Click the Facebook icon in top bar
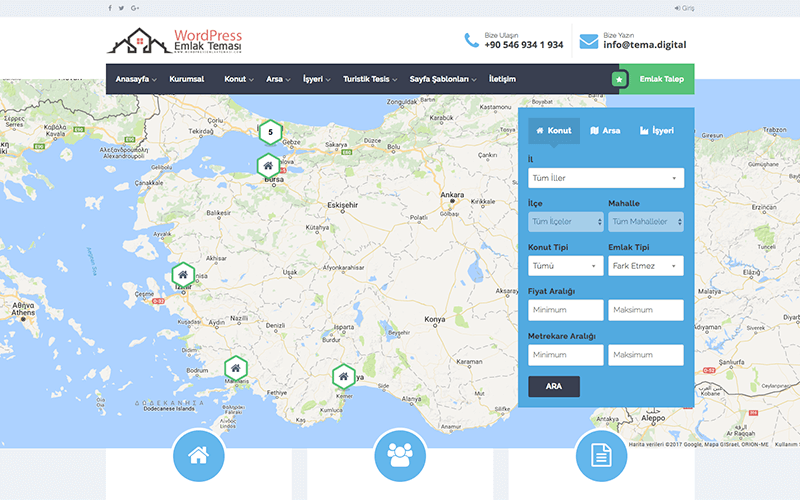Image resolution: width=800 pixels, height=500 pixels. coord(110,8)
